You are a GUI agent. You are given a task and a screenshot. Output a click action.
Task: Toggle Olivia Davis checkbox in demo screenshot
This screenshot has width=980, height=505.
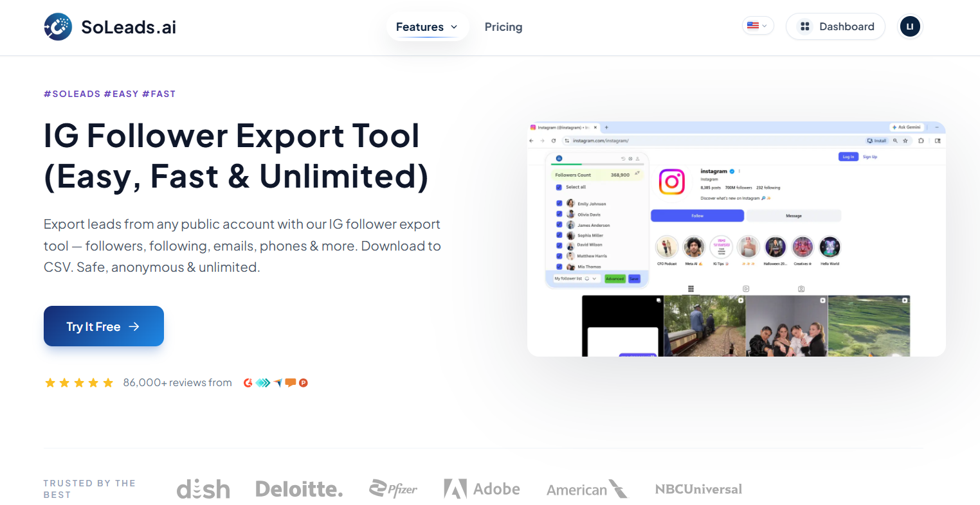pos(559,215)
